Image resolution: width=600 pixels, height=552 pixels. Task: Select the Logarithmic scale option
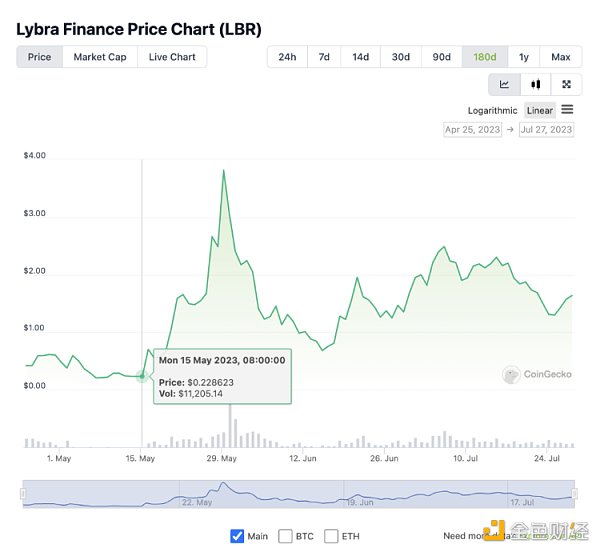pyautogui.click(x=492, y=111)
